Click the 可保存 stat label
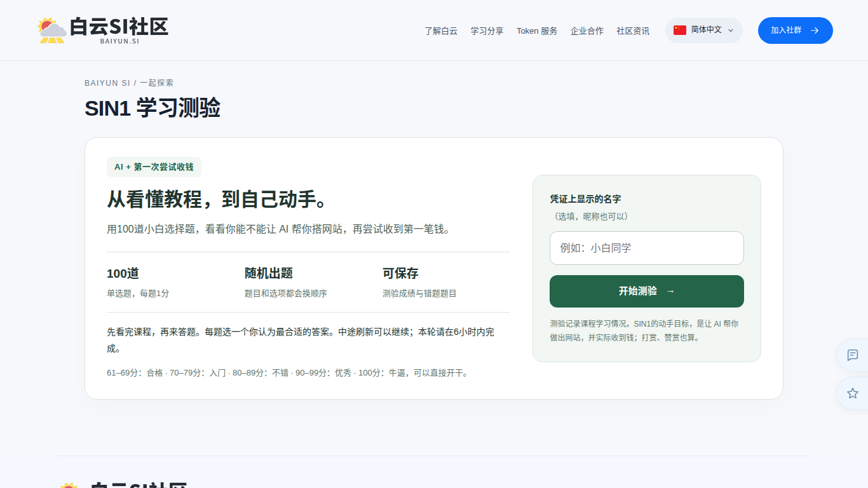This screenshot has height=488, width=868. coord(400,273)
